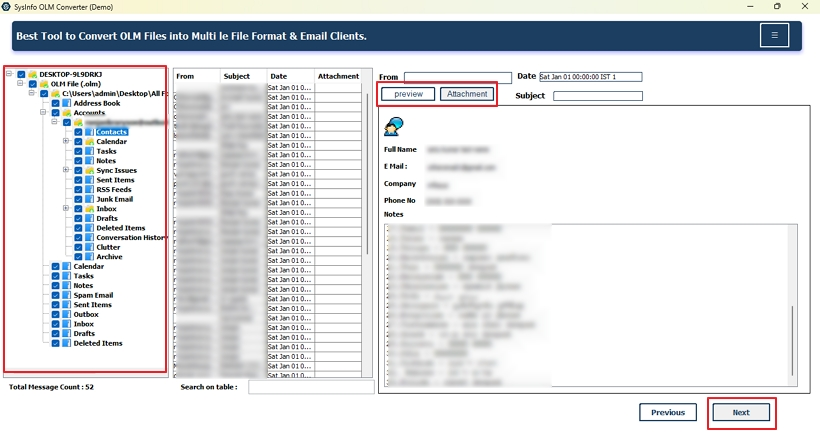Sort table by Date column header
The width and height of the screenshot is (820, 432).
click(x=290, y=76)
